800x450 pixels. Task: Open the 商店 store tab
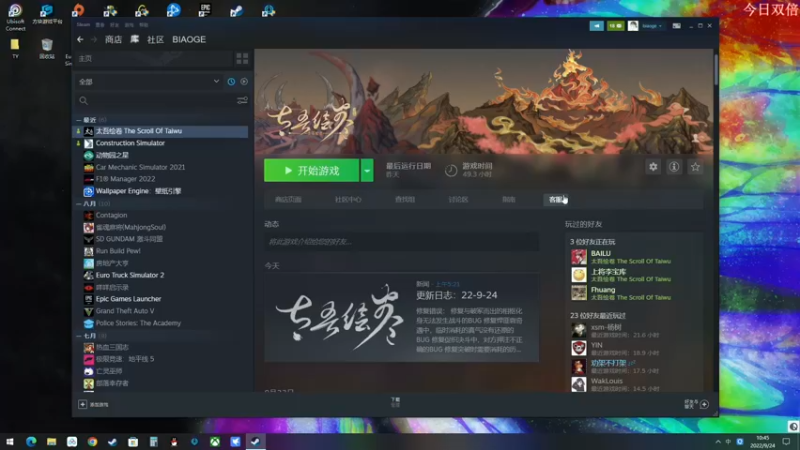(x=113, y=39)
